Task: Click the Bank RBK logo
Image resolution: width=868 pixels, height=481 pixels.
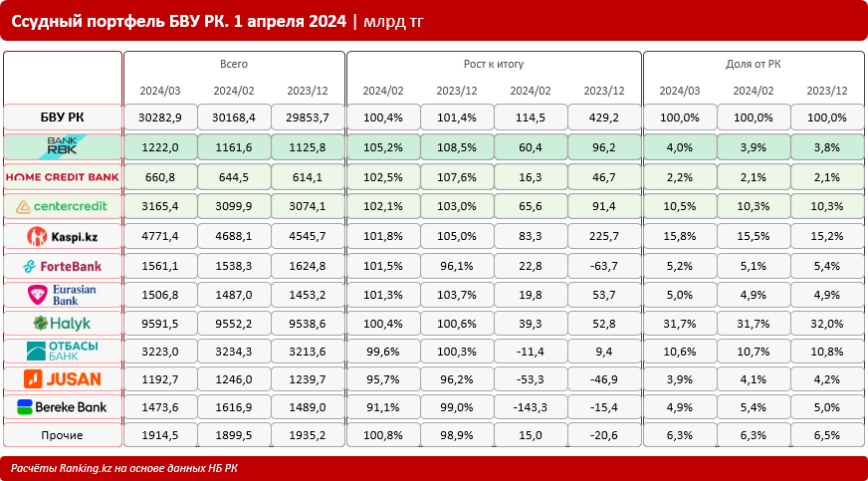Action: [62, 146]
